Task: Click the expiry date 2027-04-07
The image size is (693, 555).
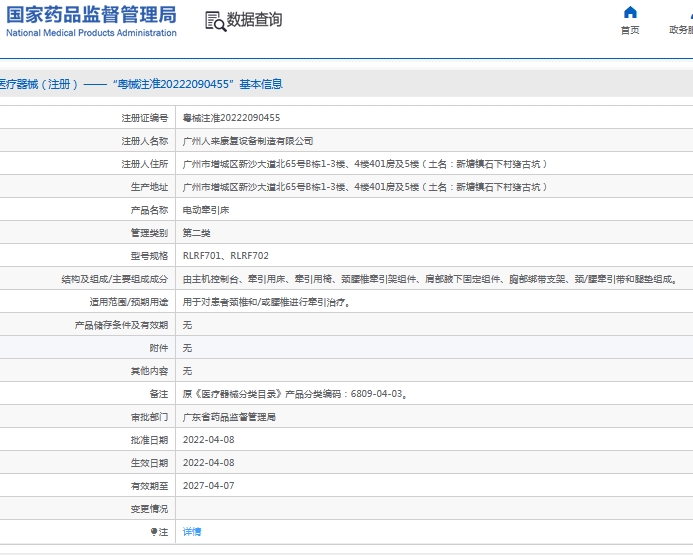Action: (x=209, y=486)
